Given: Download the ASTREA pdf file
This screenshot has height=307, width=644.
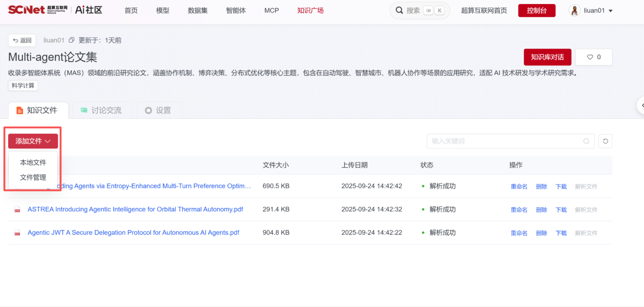Looking at the screenshot, I should (561, 210).
